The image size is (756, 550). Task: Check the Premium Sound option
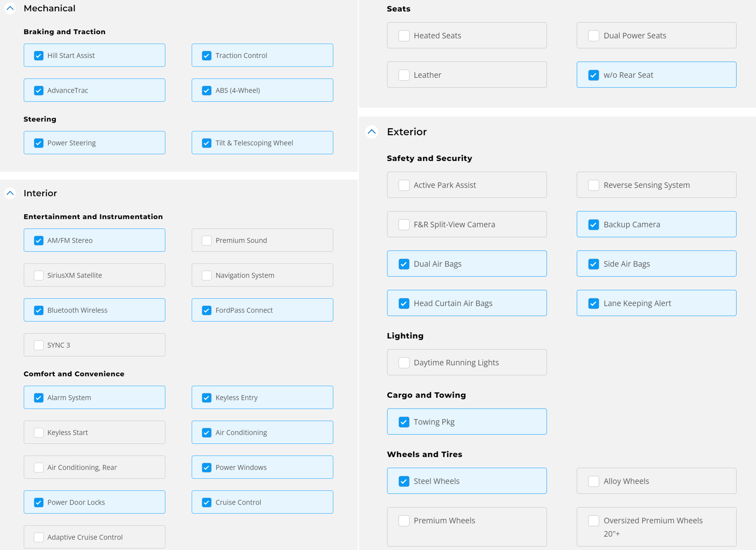[x=207, y=241]
